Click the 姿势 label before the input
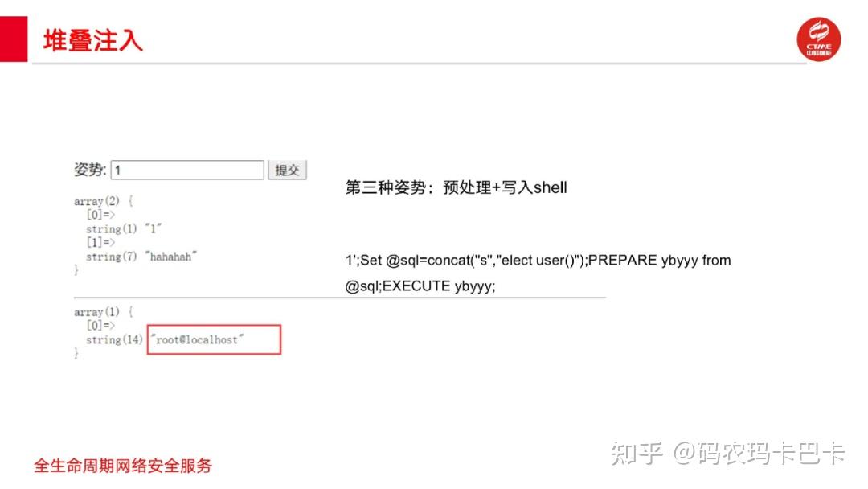868x489 pixels. tap(90, 170)
